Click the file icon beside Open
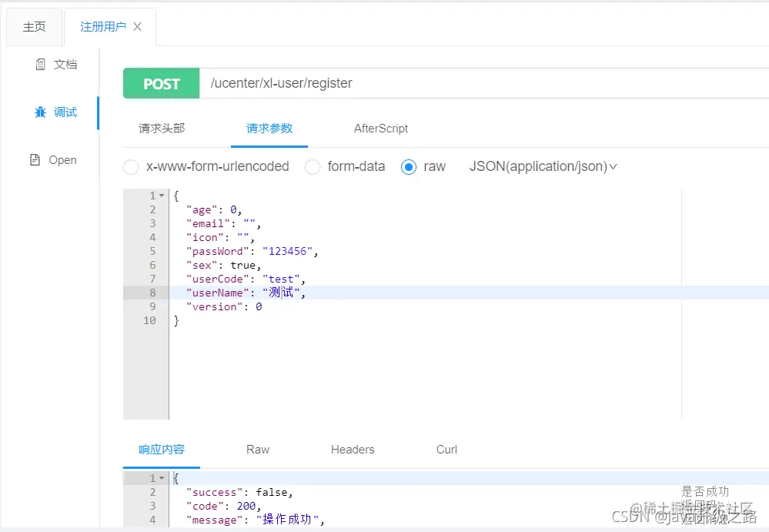This screenshot has height=532, width=769. pyautogui.click(x=35, y=160)
